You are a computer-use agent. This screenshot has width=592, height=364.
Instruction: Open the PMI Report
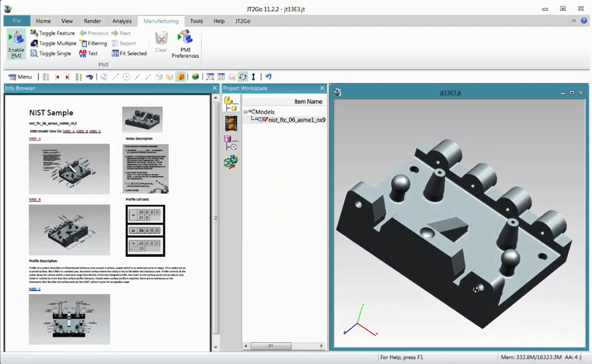pos(124,43)
